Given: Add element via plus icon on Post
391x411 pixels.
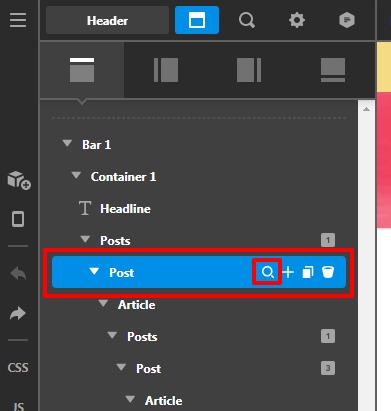Looking at the screenshot, I should point(288,272).
